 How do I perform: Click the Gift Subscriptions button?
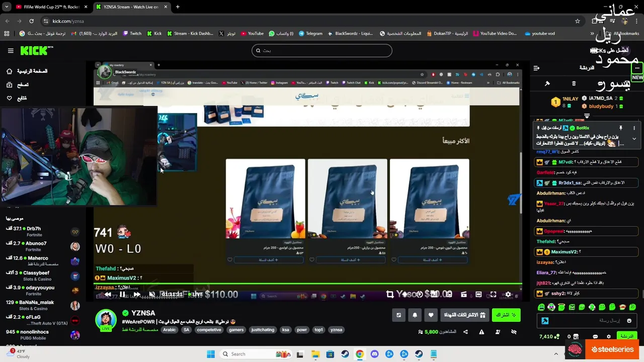click(464, 315)
